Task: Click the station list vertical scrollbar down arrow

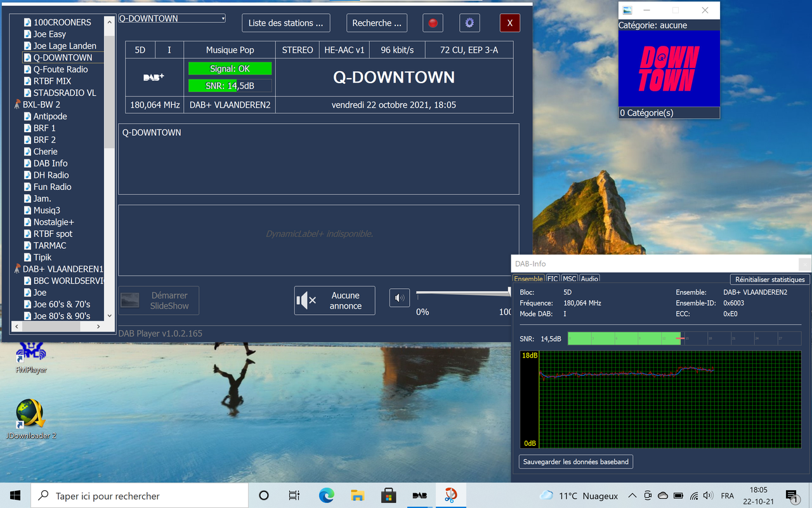Action: [x=109, y=316]
